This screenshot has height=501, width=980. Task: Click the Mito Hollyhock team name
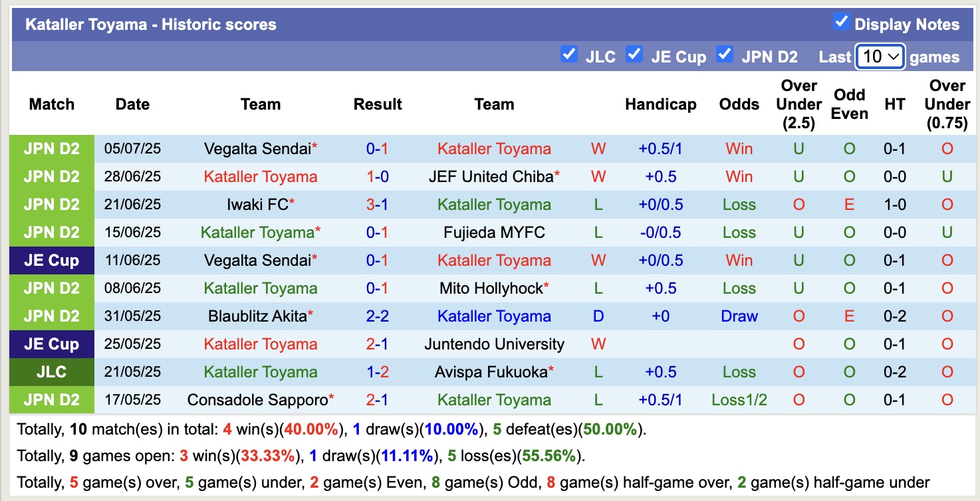(x=490, y=288)
